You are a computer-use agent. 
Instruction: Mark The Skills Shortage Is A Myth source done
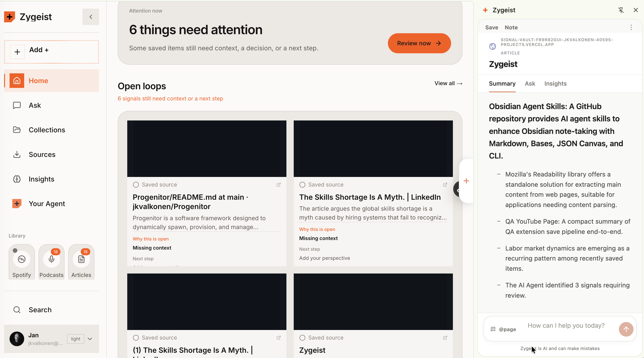(302, 185)
